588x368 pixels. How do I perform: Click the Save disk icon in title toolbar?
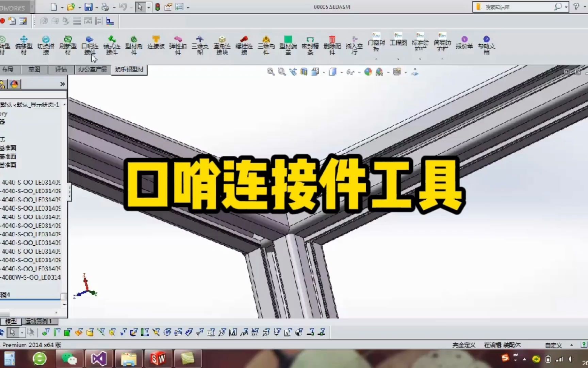pyautogui.click(x=88, y=7)
